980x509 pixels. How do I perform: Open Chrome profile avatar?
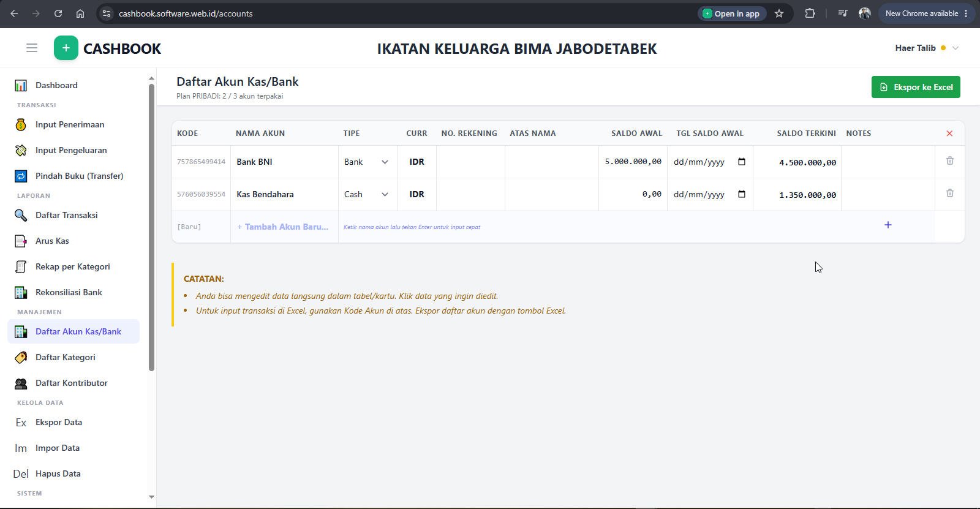[x=865, y=13]
